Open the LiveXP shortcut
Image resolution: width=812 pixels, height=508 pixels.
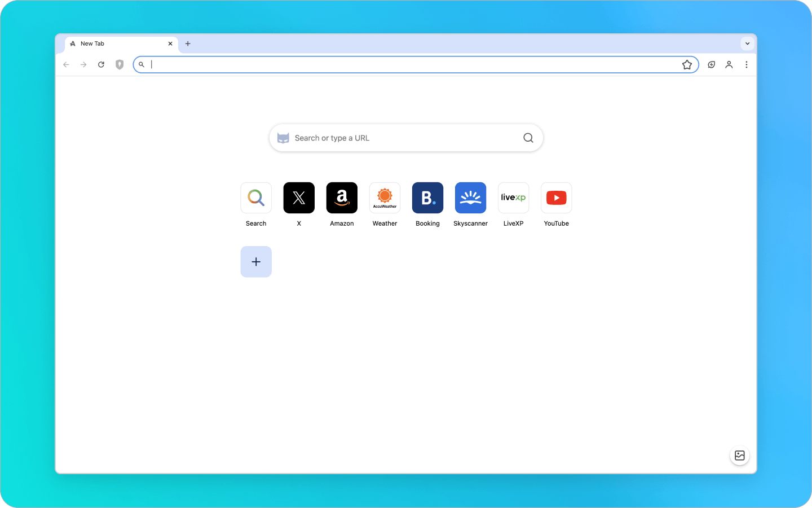(513, 198)
